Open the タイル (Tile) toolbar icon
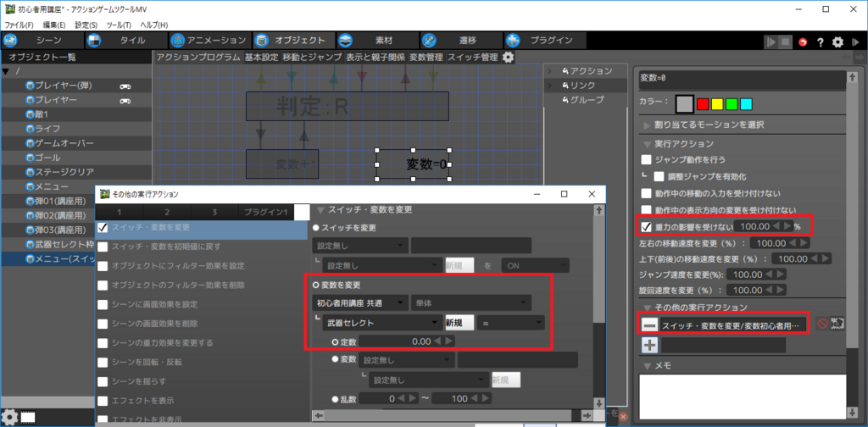 tap(94, 41)
